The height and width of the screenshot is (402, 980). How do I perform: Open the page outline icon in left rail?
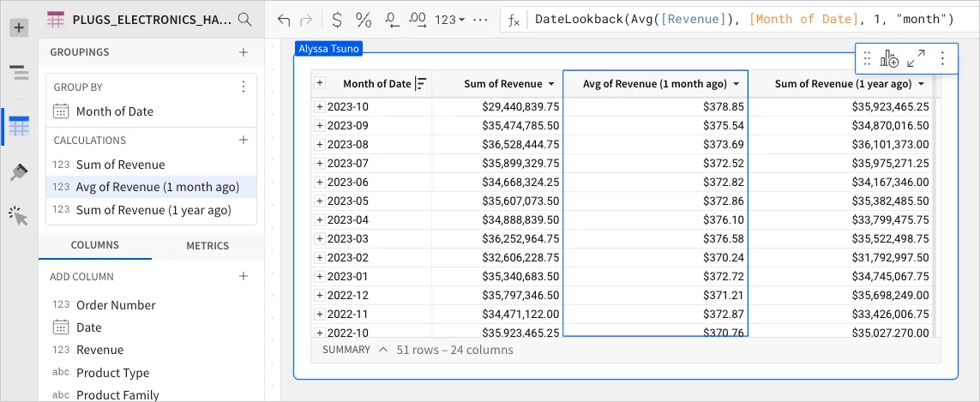20,73
